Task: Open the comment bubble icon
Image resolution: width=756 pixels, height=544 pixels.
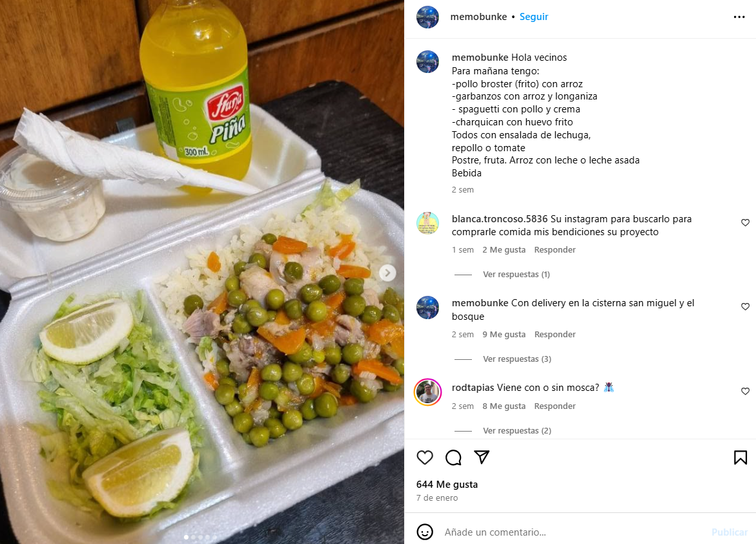Action: 453,457
